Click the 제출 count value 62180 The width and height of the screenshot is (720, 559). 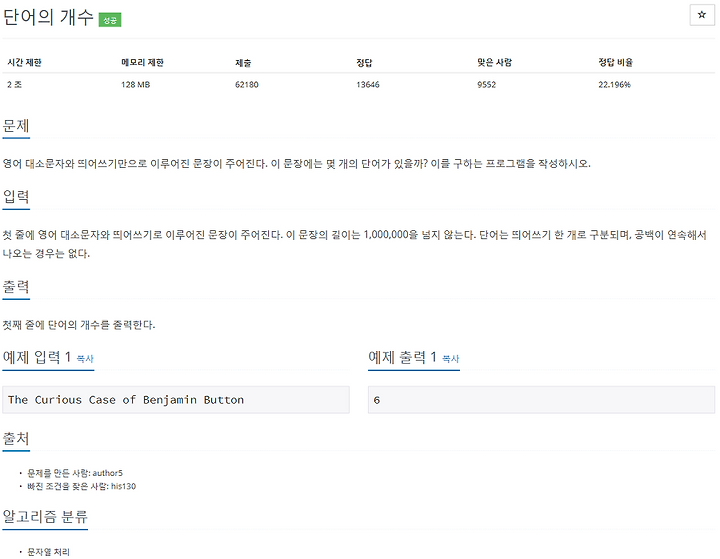click(x=247, y=85)
